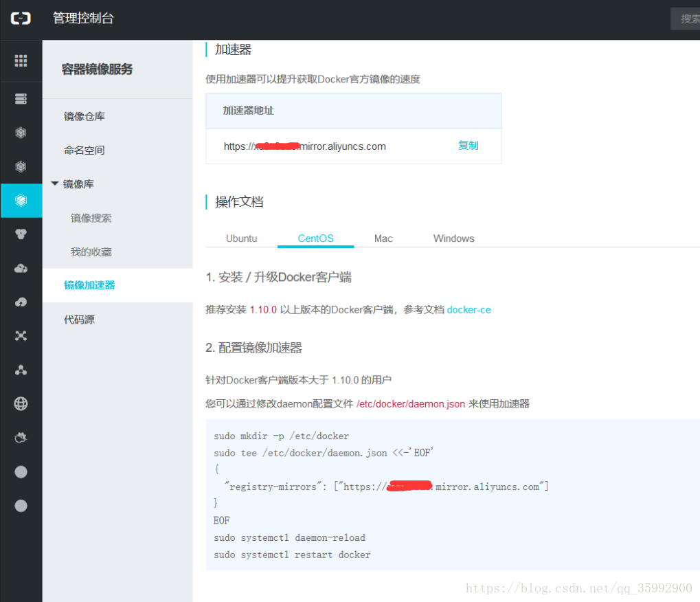700x602 pixels.
Task: Click the 'sudo tee /etc/docker/daemon.json' code line
Action: pyautogui.click(x=324, y=453)
